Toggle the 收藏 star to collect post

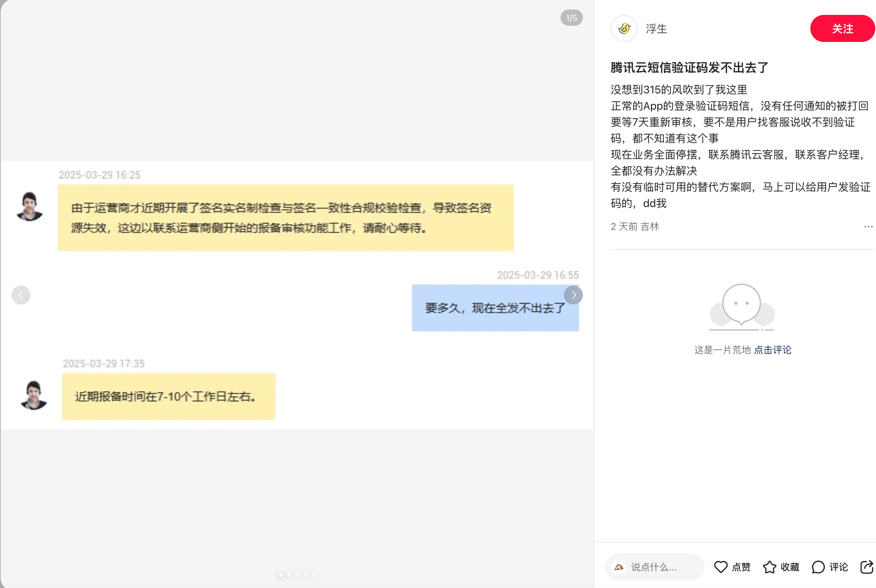click(x=769, y=567)
